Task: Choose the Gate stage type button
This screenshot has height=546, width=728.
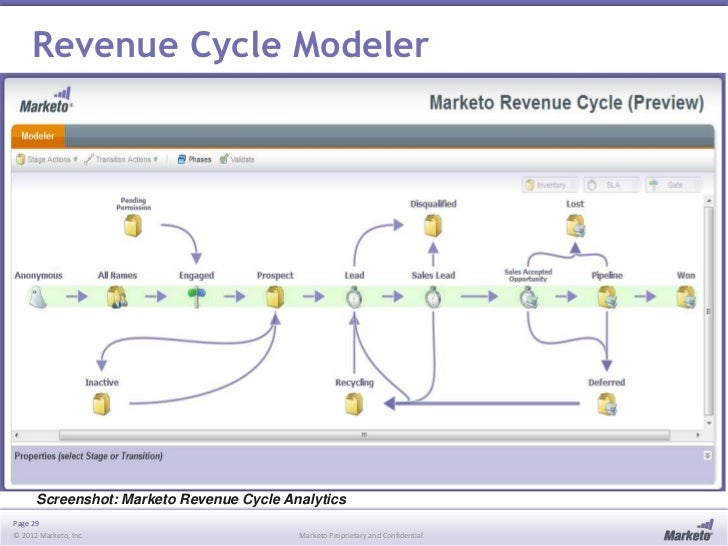Action: coord(674,185)
